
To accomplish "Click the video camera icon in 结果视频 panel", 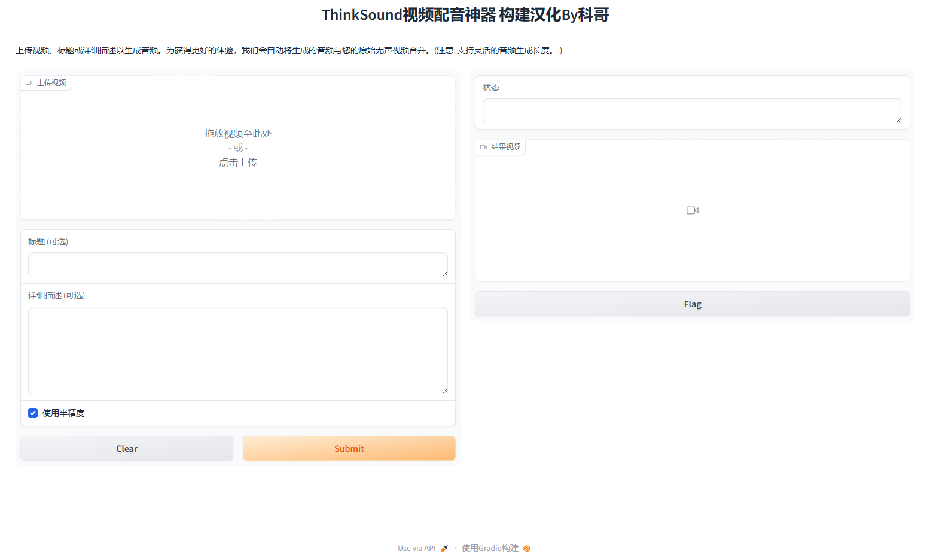I will click(693, 210).
